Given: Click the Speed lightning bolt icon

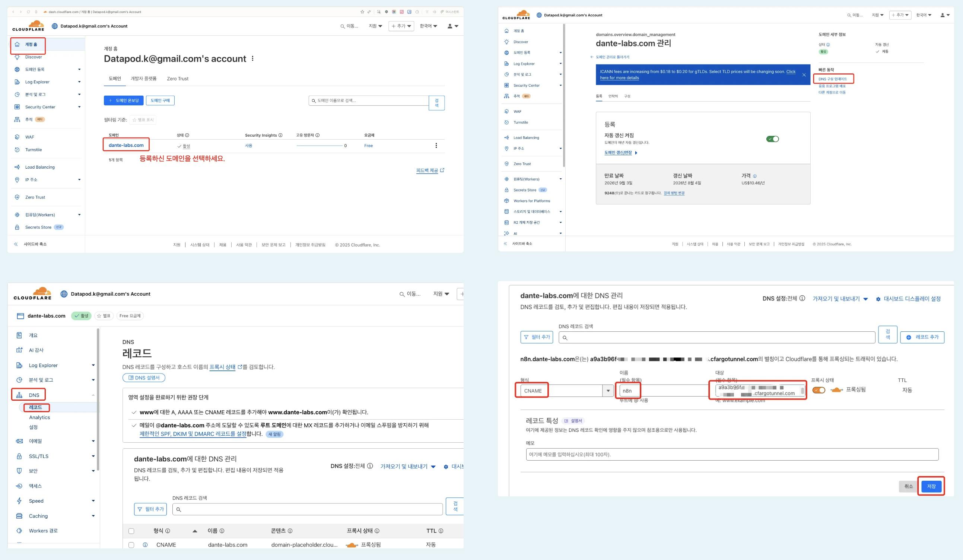Looking at the screenshot, I should coord(19,501).
